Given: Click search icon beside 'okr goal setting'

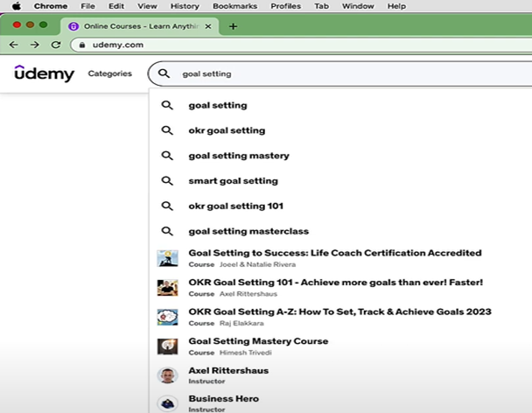Looking at the screenshot, I should [x=167, y=130].
